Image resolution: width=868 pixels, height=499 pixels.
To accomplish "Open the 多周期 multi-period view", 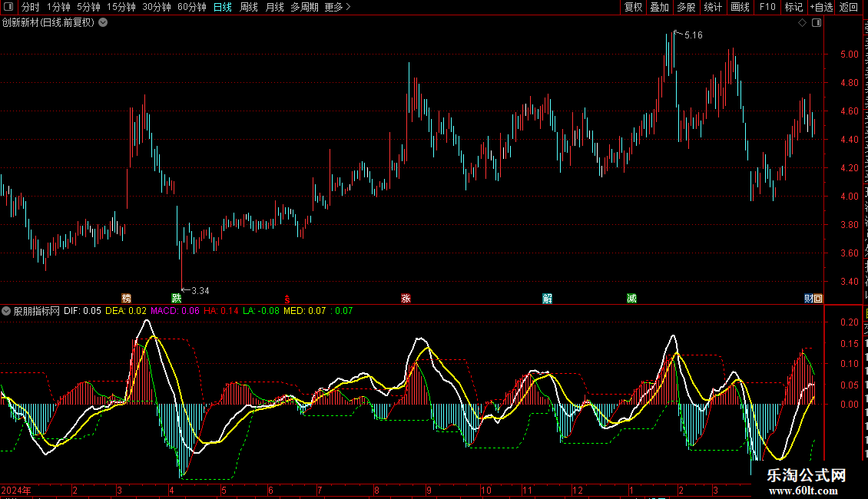I will (x=304, y=7).
